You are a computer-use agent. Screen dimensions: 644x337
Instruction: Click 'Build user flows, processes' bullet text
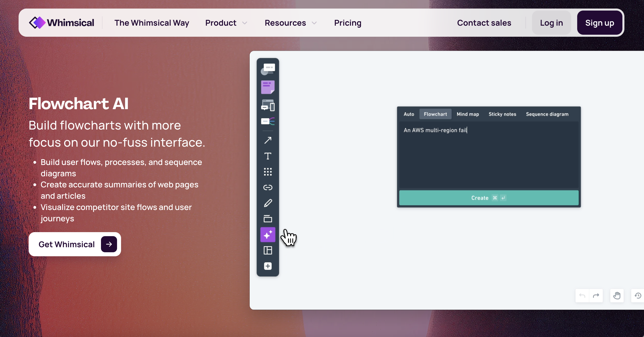(121, 168)
